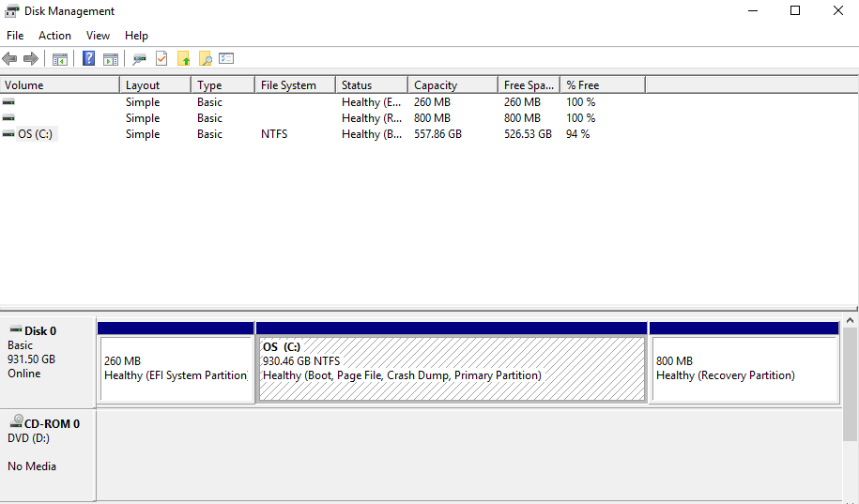Click the 557.86 GB capacity cell
859x504 pixels.
click(437, 134)
